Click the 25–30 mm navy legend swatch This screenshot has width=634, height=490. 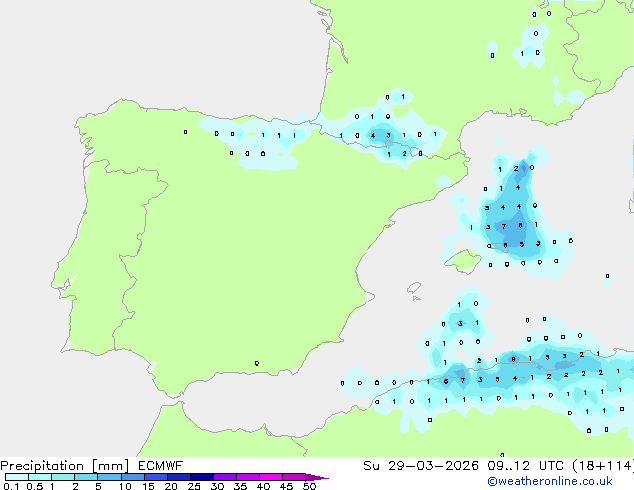pyautogui.click(x=202, y=477)
